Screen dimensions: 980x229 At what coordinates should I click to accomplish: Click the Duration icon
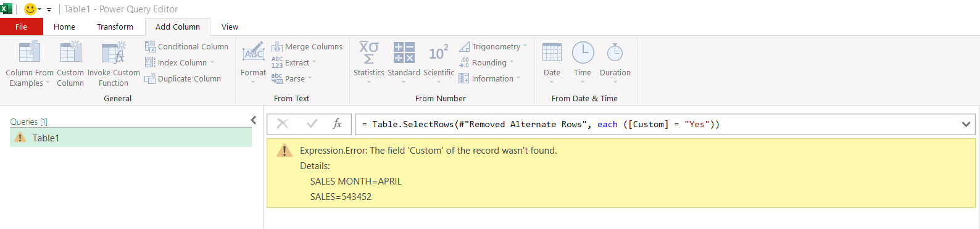pos(615,53)
